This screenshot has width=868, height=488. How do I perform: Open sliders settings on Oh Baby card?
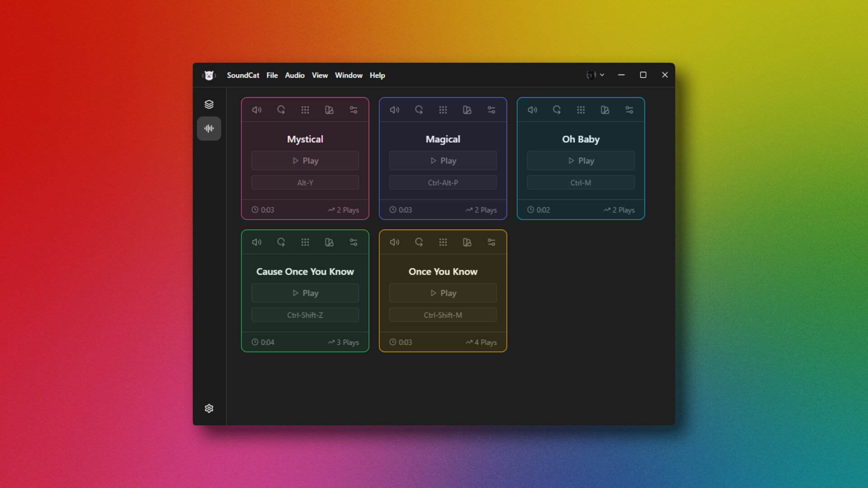[x=629, y=110]
